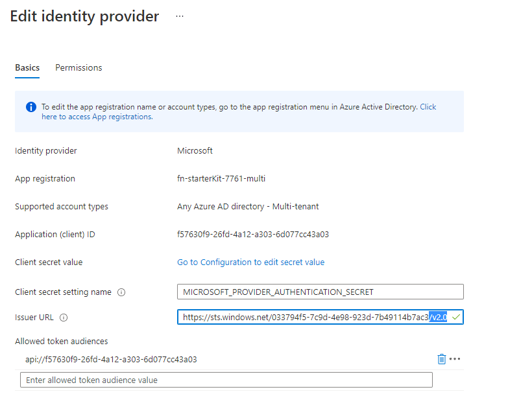This screenshot has height=407, width=532.
Task: Click the 'Enter allowed token audience value' field
Action: point(226,380)
